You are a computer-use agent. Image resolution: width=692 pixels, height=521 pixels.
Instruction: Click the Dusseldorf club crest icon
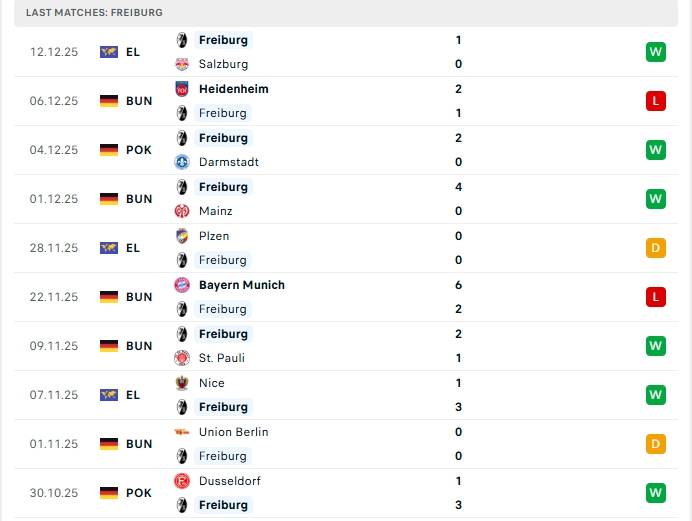(182, 481)
